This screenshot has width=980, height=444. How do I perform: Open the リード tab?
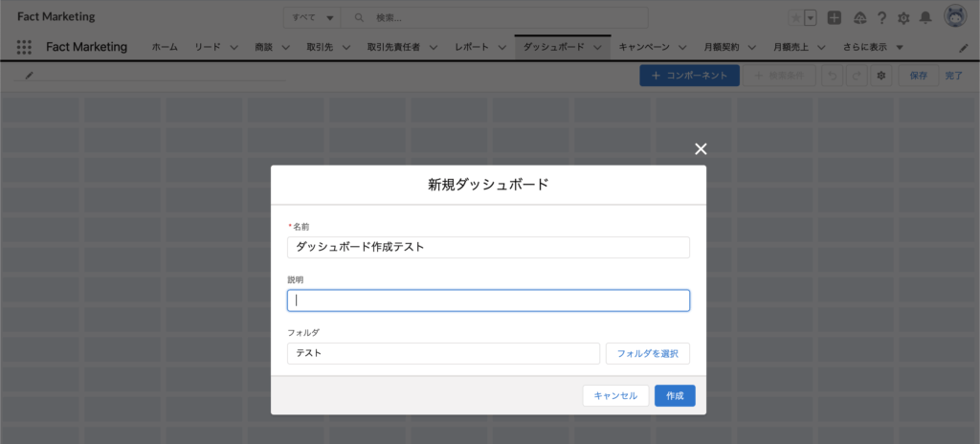pos(208,47)
